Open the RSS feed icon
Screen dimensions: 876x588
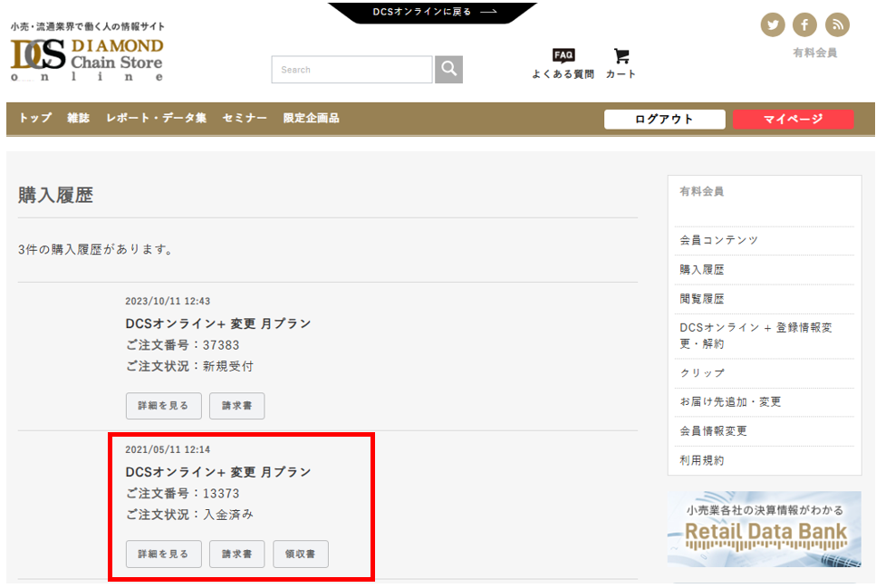[x=837, y=25]
